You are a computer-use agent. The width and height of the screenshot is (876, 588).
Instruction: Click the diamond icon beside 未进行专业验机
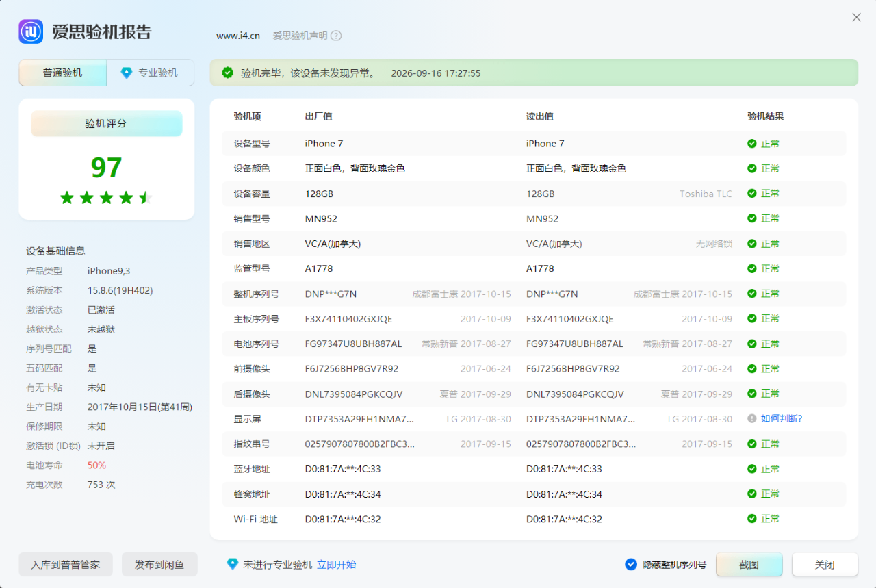pyautogui.click(x=233, y=564)
